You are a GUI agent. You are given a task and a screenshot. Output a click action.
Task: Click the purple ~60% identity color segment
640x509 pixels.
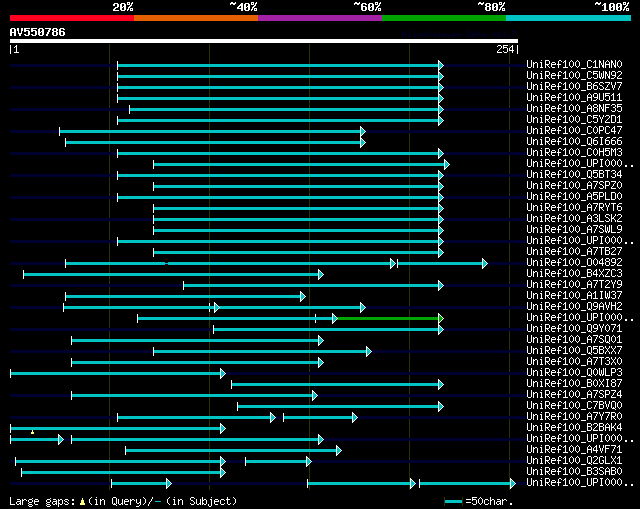(320, 18)
